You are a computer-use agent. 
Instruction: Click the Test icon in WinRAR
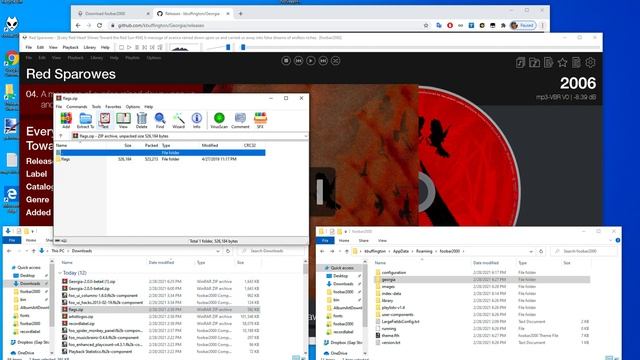pyautogui.click(x=105, y=120)
